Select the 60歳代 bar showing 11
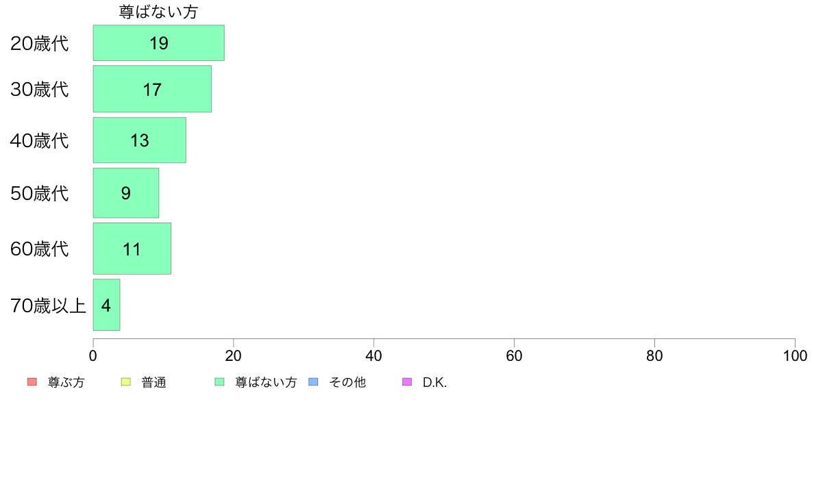814x504 pixels. point(132,249)
